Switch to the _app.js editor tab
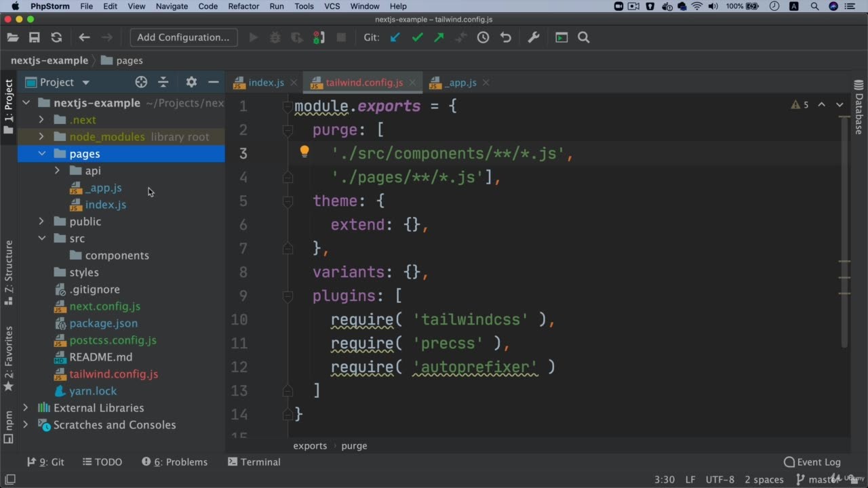Viewport: 868px width, 488px height. [461, 83]
